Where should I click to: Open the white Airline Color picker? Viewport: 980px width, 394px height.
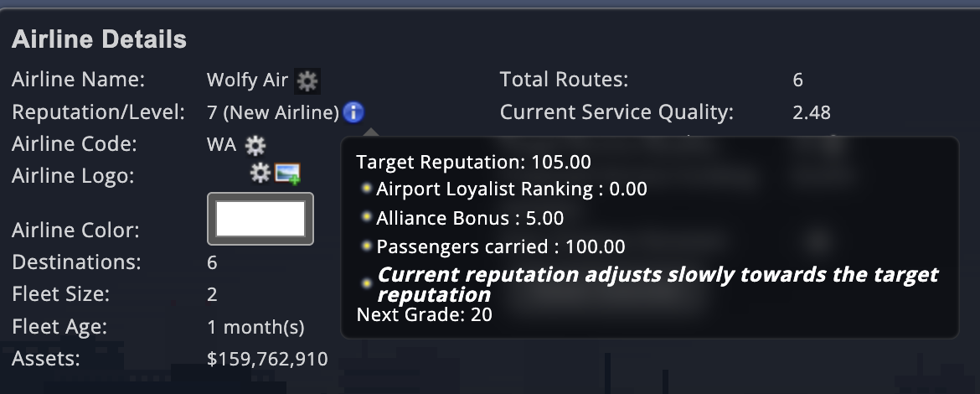260,219
